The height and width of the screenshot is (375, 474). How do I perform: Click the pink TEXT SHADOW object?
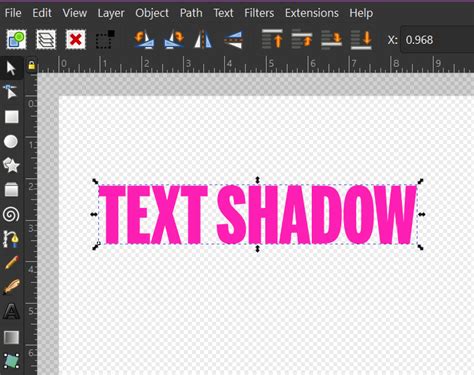click(257, 214)
